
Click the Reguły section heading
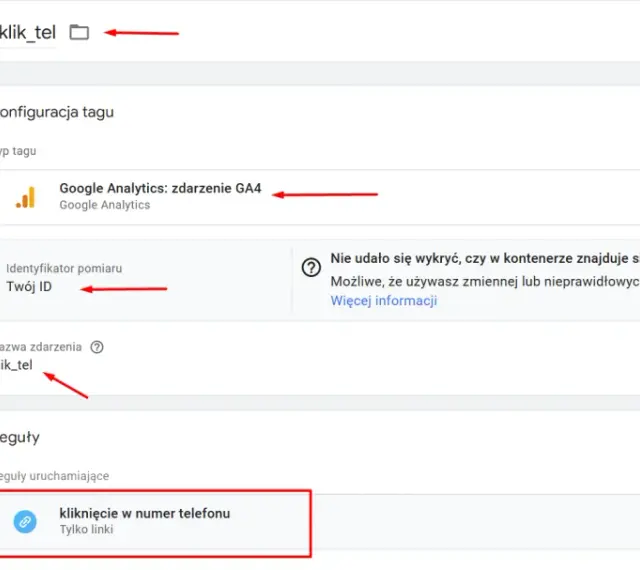click(20, 437)
